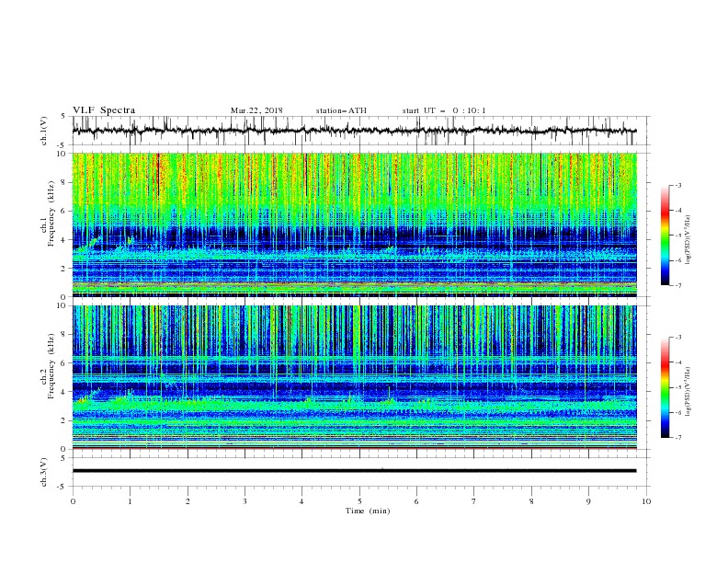Click time axis tick label "3"

pos(245,501)
